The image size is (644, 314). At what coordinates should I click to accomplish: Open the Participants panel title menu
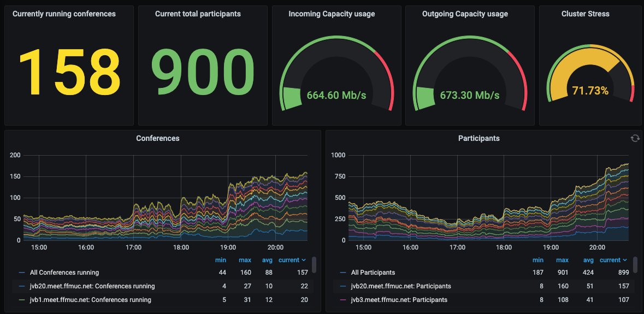point(479,138)
